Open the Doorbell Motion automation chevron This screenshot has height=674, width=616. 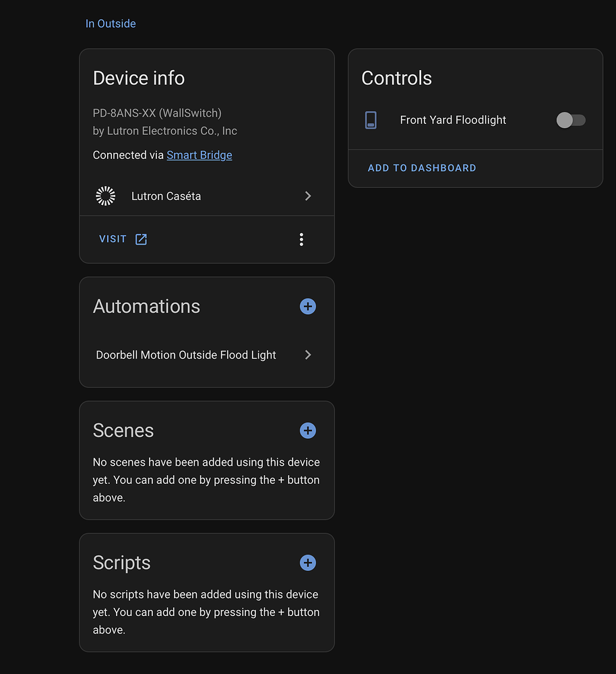pos(308,355)
